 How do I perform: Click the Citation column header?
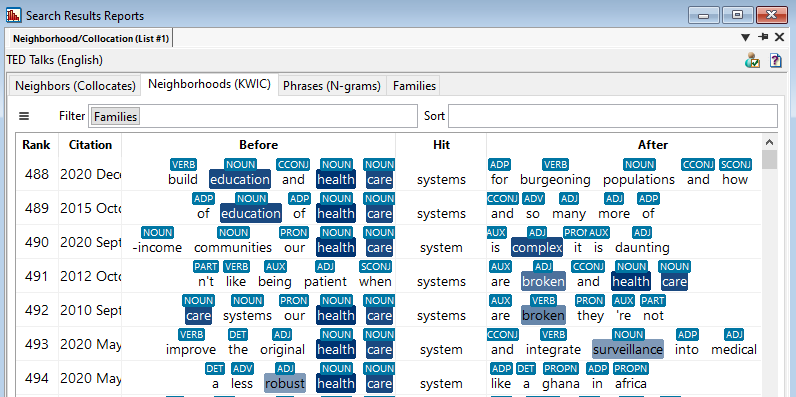coord(90,145)
